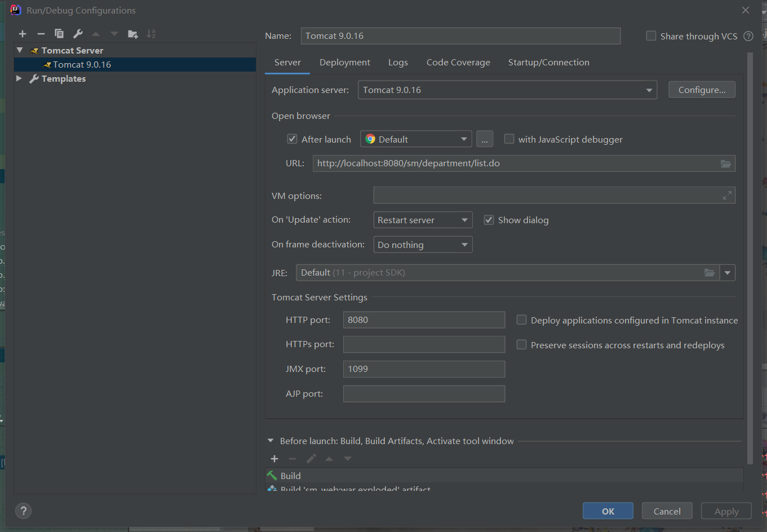
Task: Open the dialog help question mark button
Action: (23, 511)
